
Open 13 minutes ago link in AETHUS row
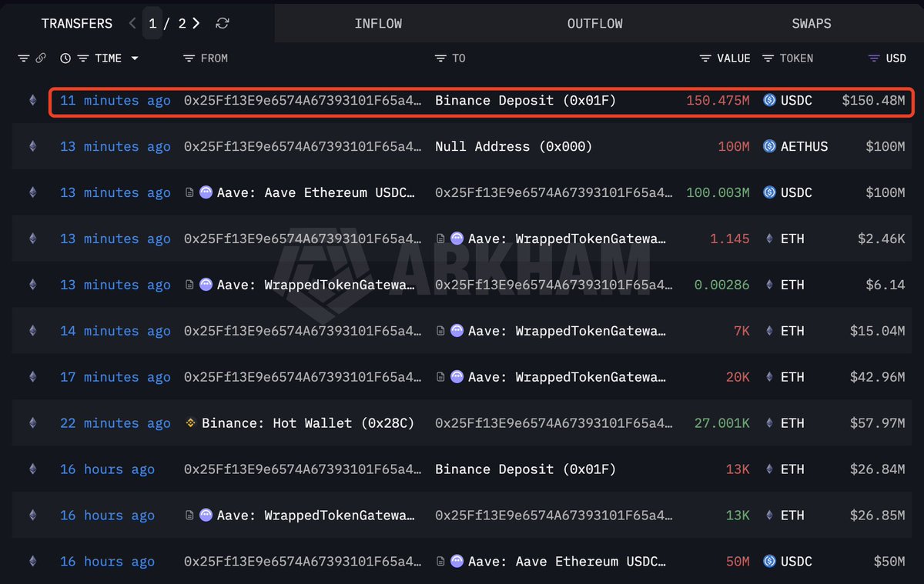pos(115,146)
